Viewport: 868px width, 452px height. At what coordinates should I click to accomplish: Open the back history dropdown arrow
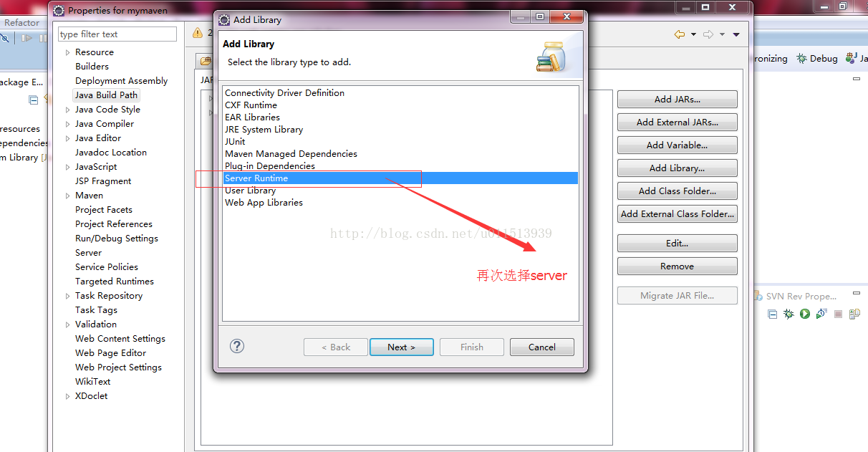point(693,34)
